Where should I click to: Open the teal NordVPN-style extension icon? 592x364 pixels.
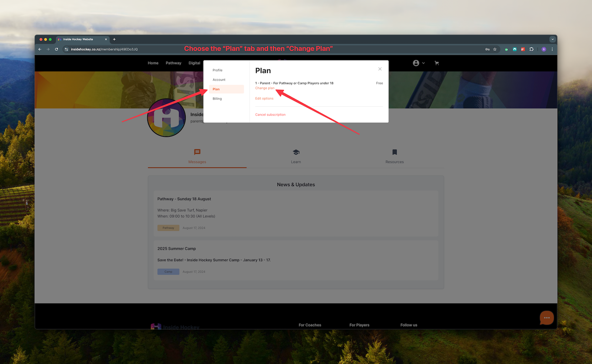coord(515,49)
